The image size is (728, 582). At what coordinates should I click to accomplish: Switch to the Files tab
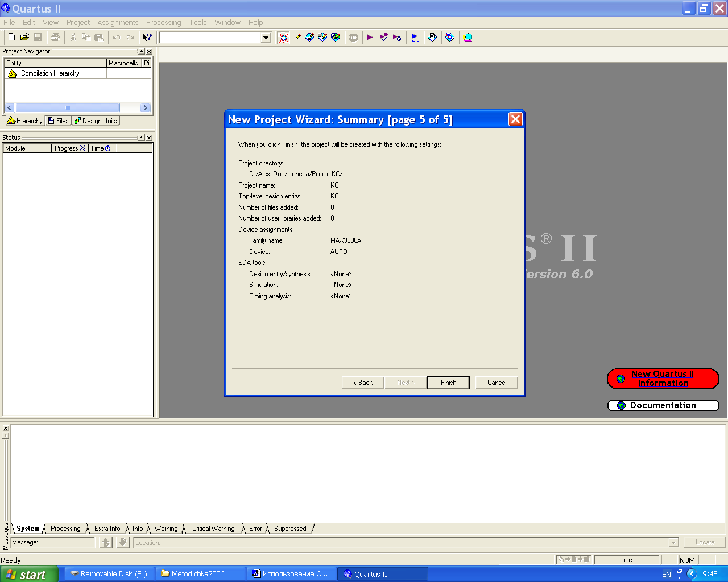click(x=59, y=121)
